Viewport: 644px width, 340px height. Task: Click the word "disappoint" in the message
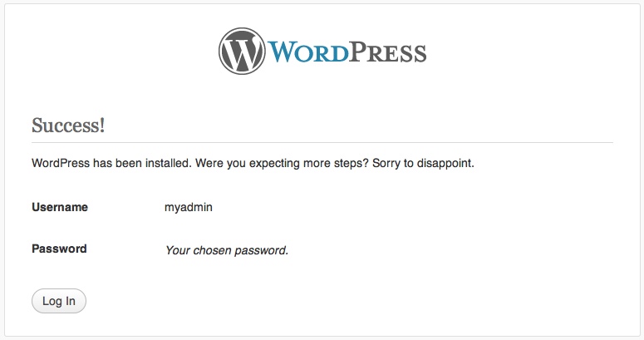(x=444, y=163)
